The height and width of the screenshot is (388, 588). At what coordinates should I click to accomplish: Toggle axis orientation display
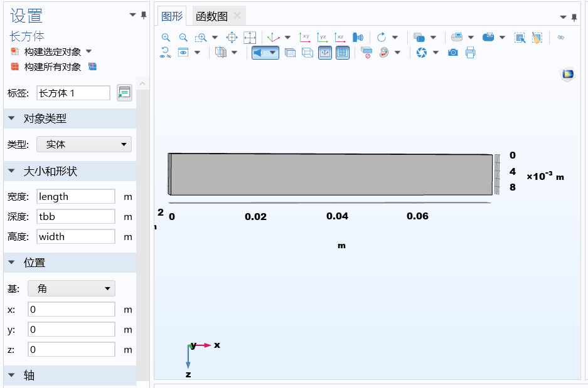click(x=325, y=53)
